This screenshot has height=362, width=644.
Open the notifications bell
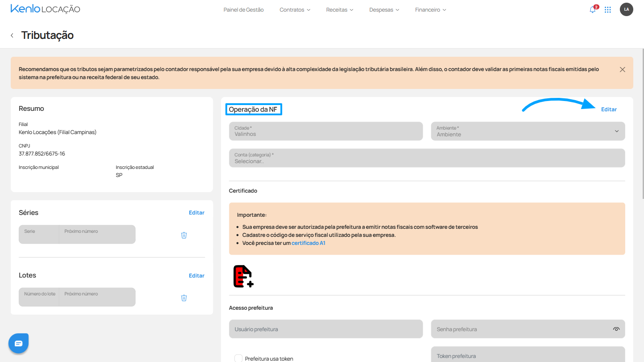[593, 9]
